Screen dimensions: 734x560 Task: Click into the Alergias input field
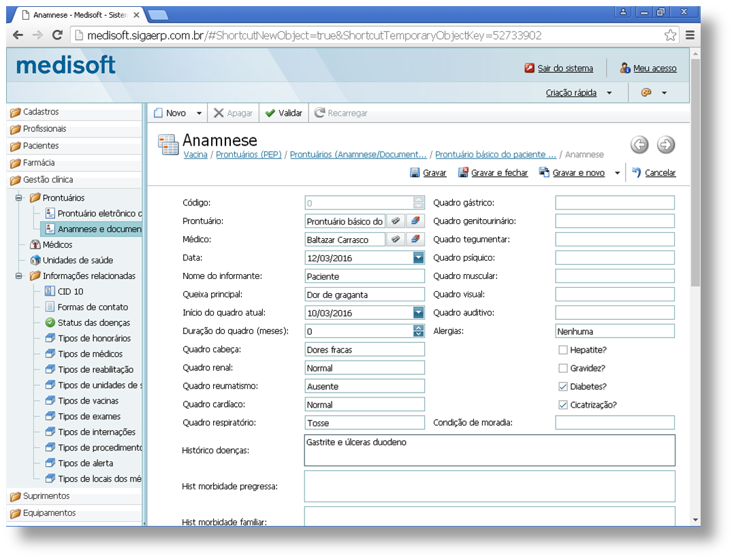click(615, 331)
